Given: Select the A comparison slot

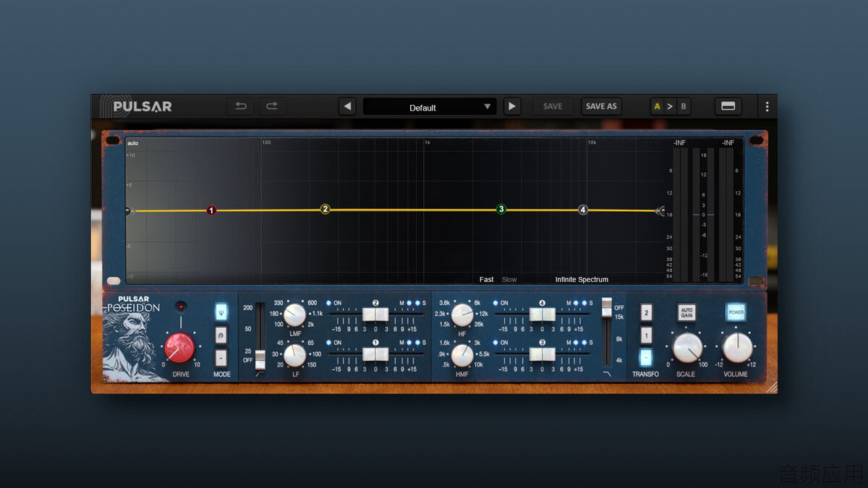Looking at the screenshot, I should click(x=657, y=107).
